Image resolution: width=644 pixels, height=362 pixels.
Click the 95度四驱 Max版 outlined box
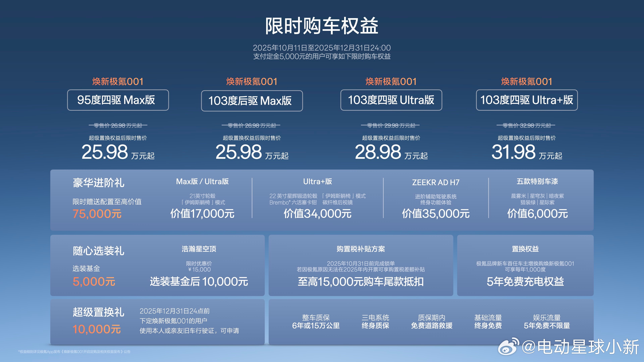tap(118, 100)
